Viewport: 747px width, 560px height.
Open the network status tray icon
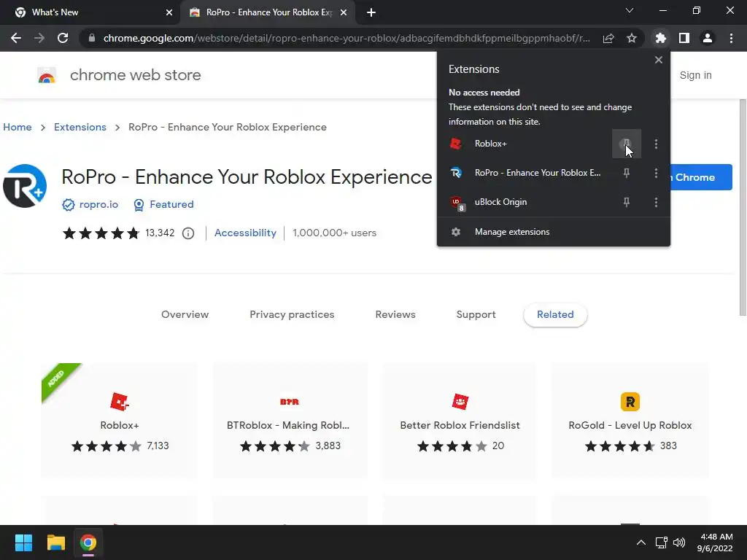tap(661, 542)
